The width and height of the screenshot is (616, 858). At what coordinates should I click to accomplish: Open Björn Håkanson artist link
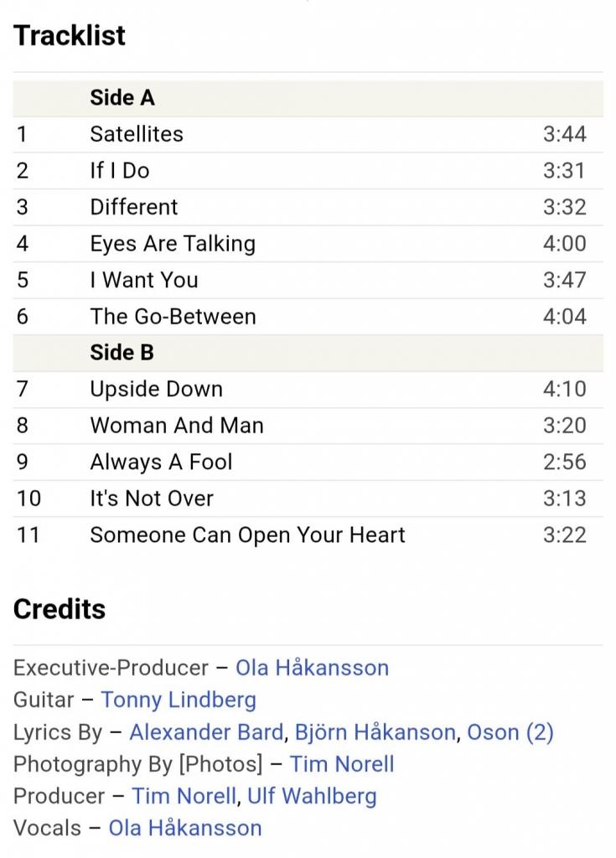[375, 732]
